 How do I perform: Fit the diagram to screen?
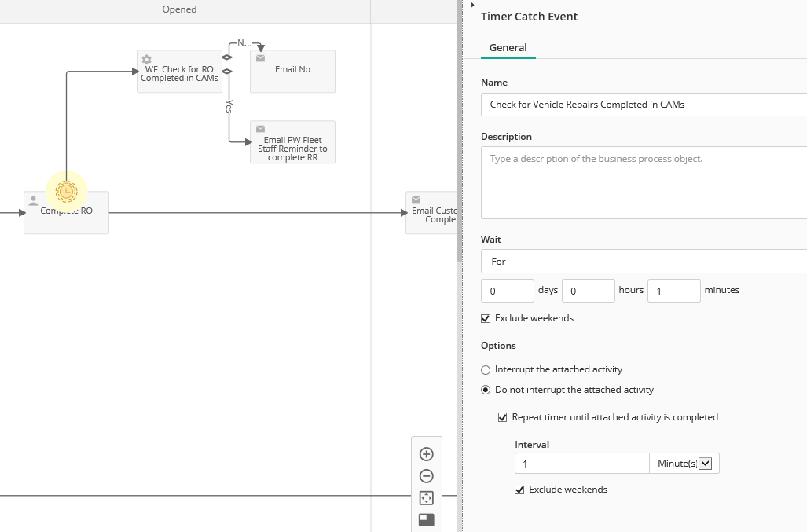click(427, 498)
